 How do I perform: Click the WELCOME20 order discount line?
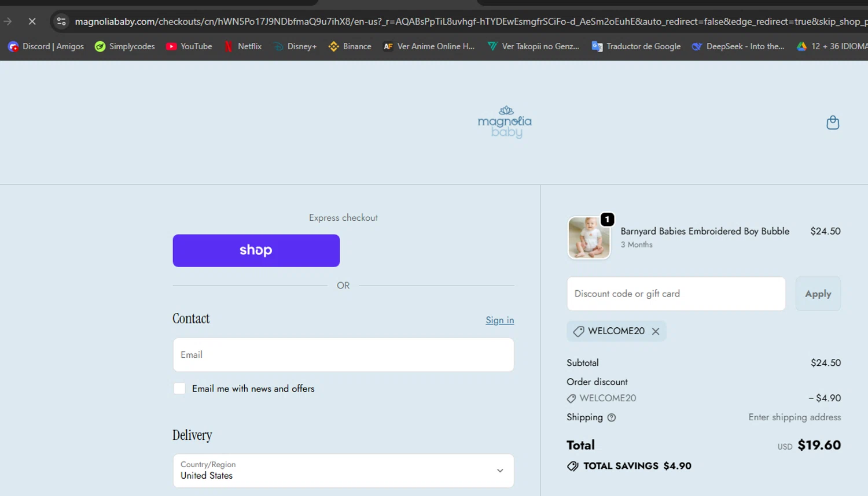704,398
